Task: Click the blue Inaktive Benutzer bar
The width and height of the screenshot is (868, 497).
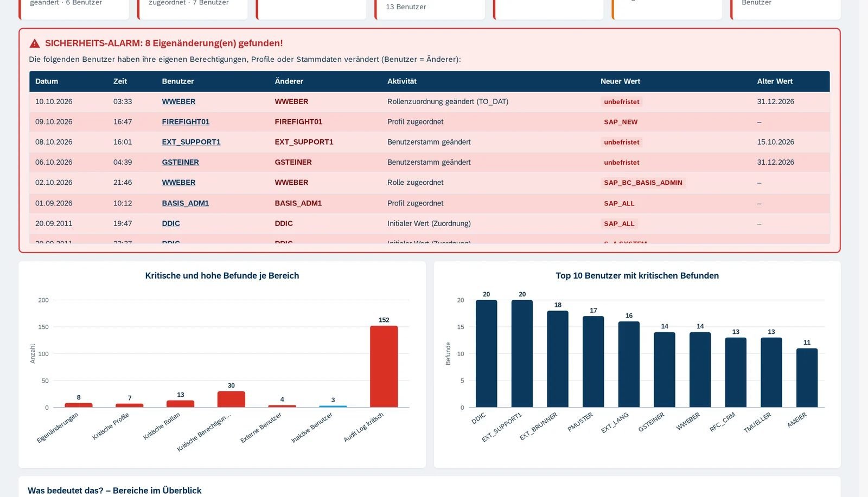Action: [333, 406]
